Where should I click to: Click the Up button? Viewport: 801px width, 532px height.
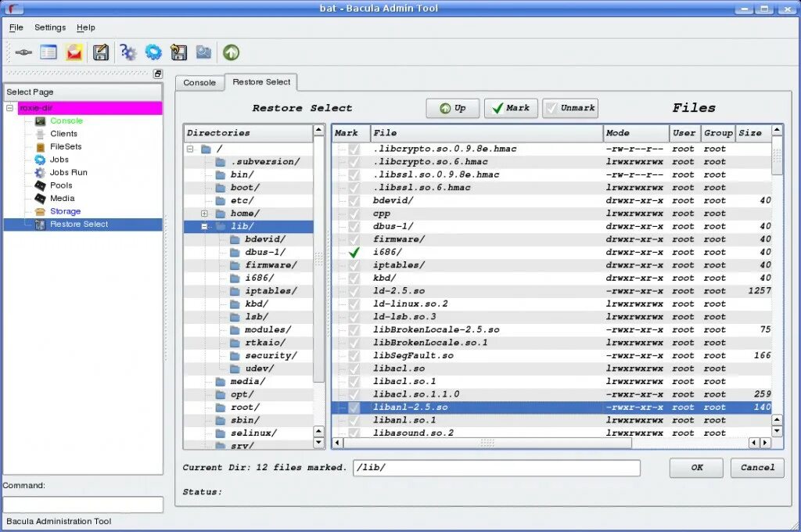(x=453, y=108)
